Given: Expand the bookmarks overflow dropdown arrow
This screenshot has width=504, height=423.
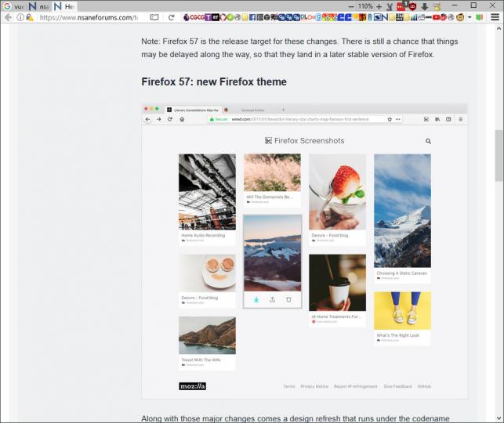Looking at the screenshot, I should click(x=470, y=17).
